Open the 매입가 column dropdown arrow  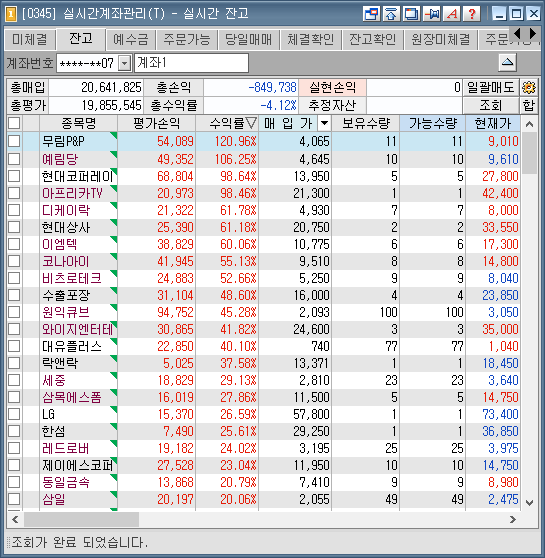(324, 123)
